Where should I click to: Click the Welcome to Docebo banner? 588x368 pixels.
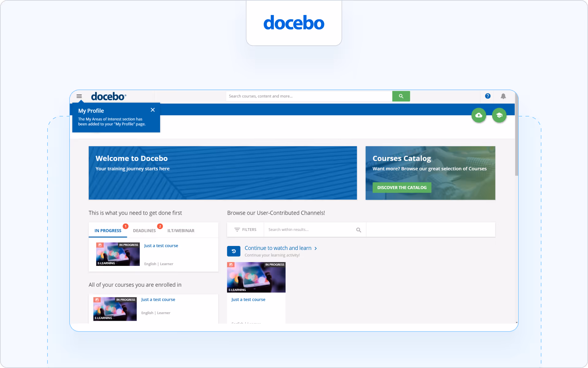[223, 173]
